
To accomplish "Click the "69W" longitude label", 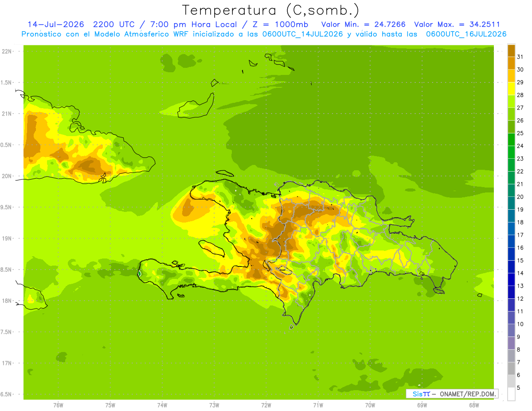I will tap(422, 405).
